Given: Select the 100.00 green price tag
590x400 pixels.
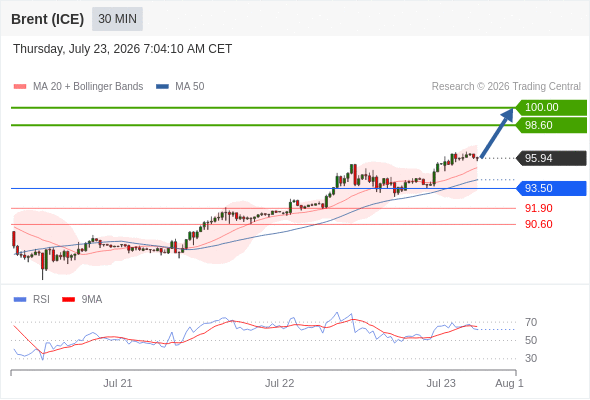Looking at the screenshot, I should 551,107.
